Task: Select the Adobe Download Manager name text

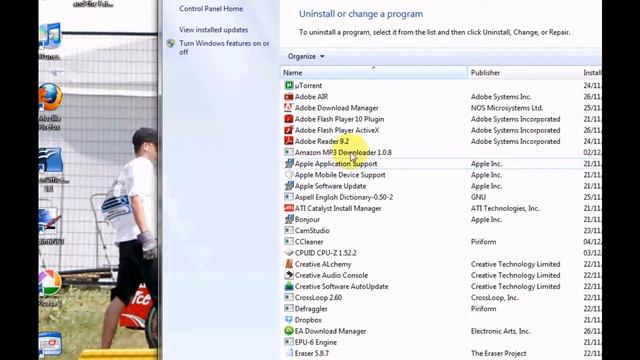Action: pos(337,108)
